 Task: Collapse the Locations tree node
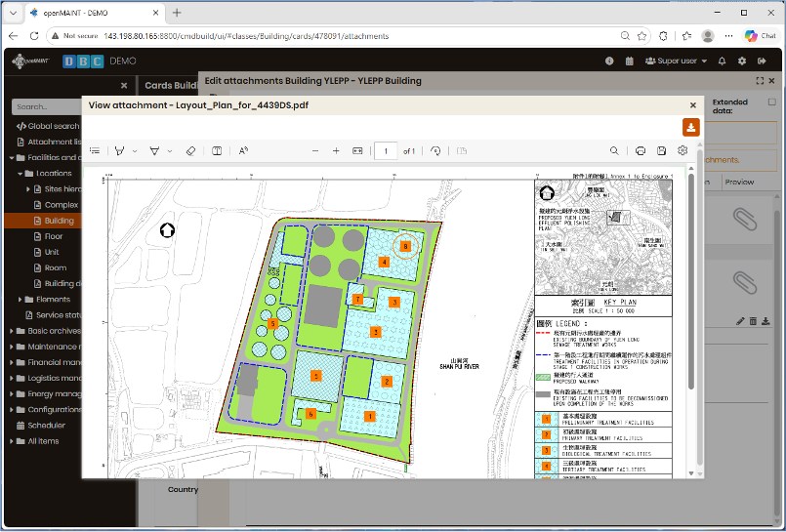21,174
